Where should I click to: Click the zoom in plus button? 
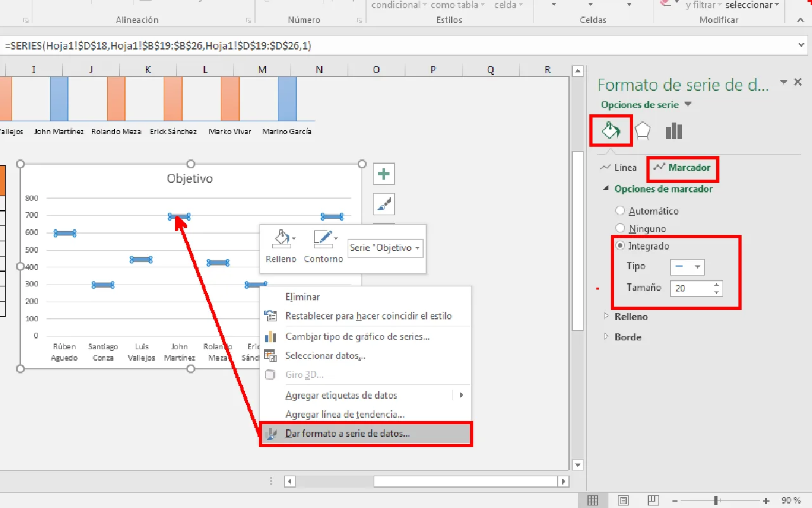point(766,500)
